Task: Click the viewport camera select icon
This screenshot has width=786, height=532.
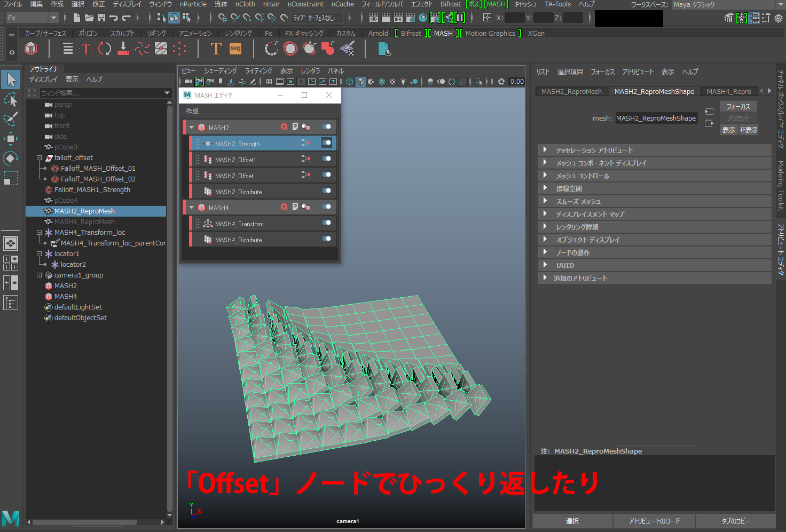Action: coord(188,82)
